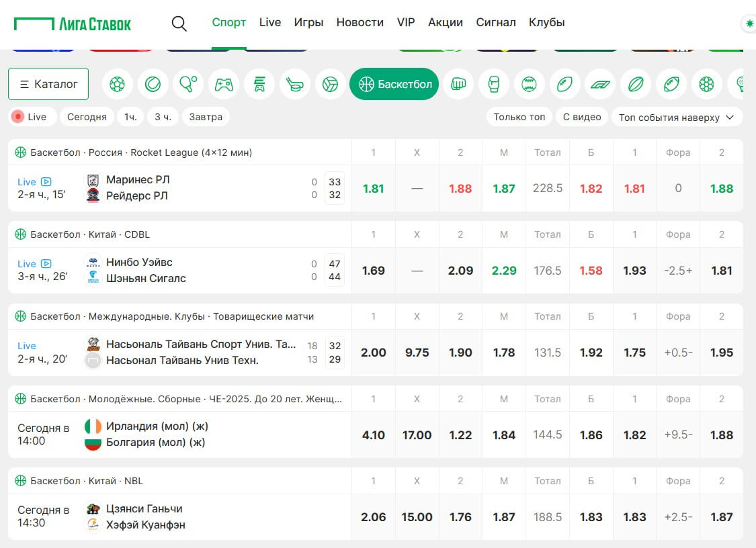
Task: Select the esports gamepad icon
Action: point(224,85)
